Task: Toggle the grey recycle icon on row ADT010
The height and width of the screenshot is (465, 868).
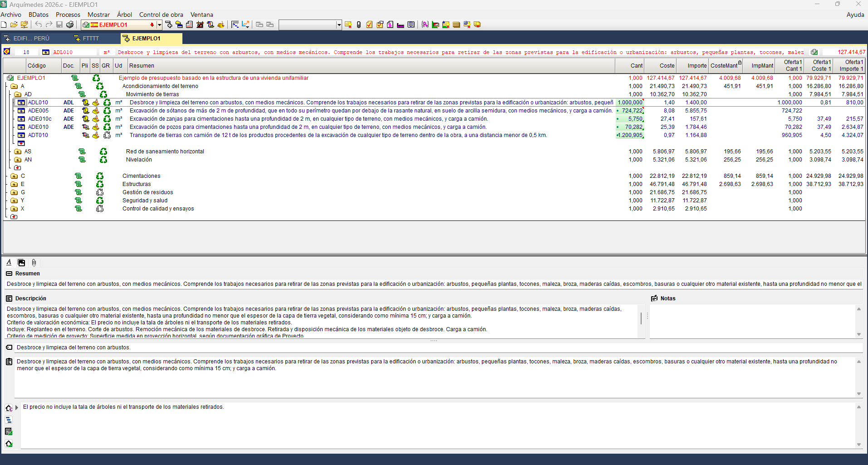Action: [107, 135]
